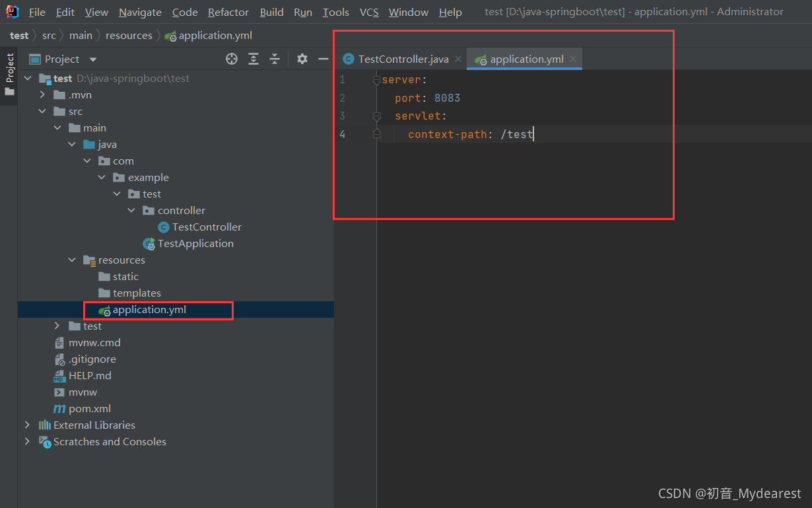The width and height of the screenshot is (812, 508).
Task: Open Project panel settings gear
Action: click(x=302, y=59)
